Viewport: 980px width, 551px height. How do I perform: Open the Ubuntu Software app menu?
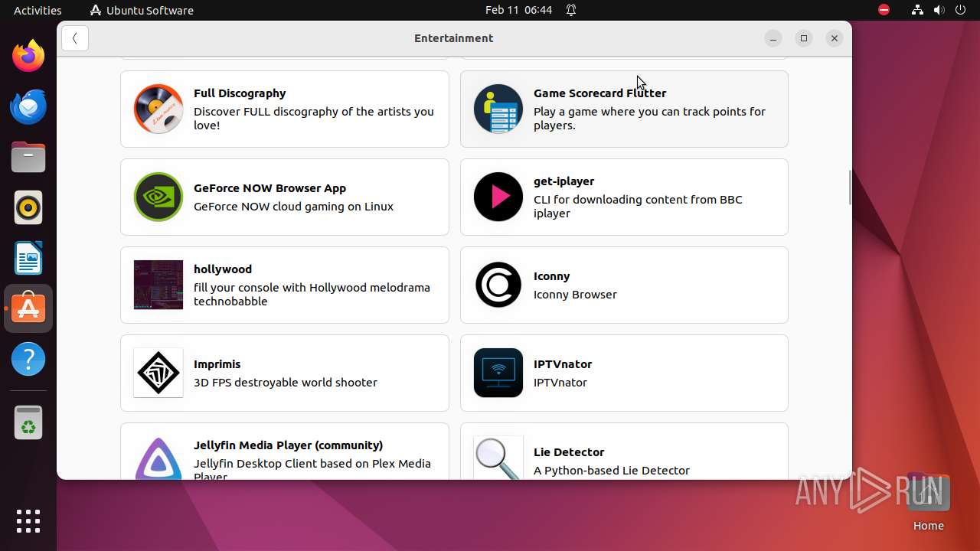coord(142,10)
